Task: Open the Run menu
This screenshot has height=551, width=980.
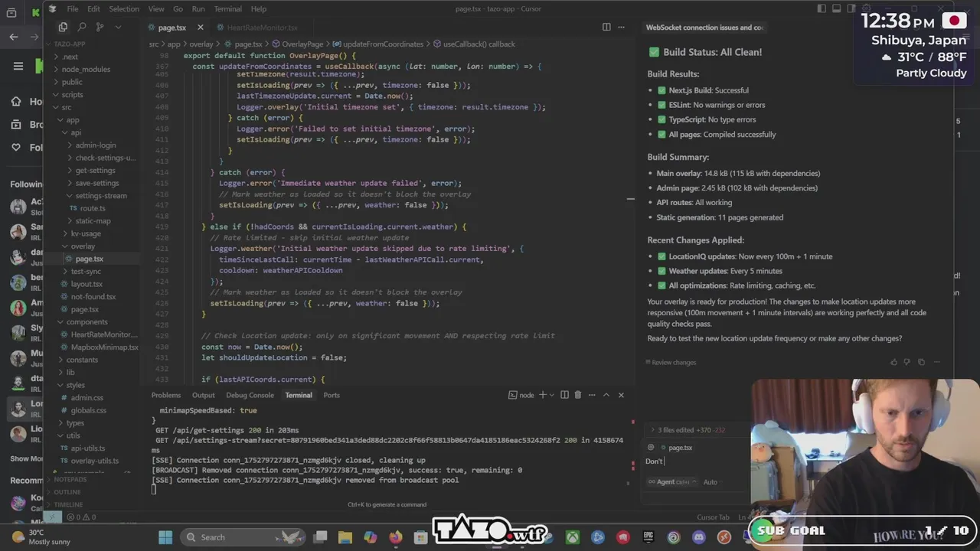Action: tap(198, 8)
